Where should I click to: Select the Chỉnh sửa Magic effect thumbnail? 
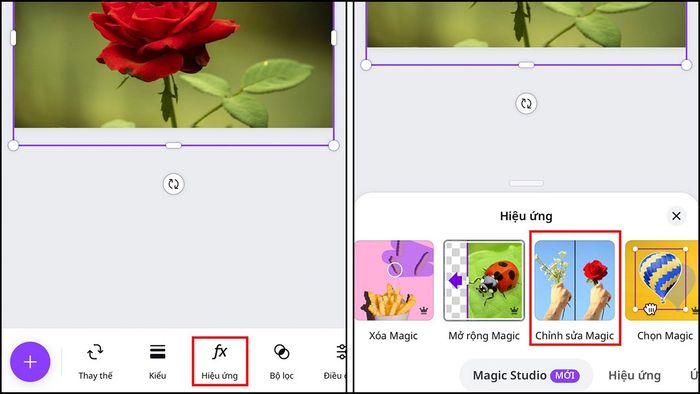[575, 280]
